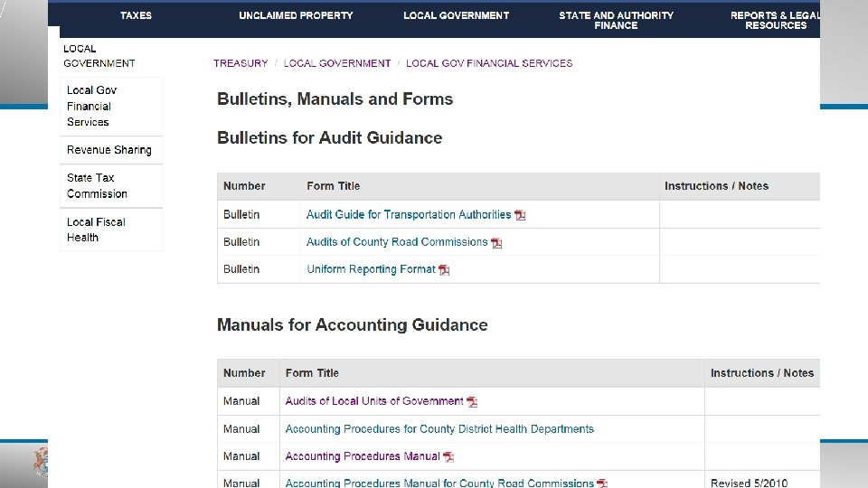Select Local Government in top navigation

(x=456, y=15)
